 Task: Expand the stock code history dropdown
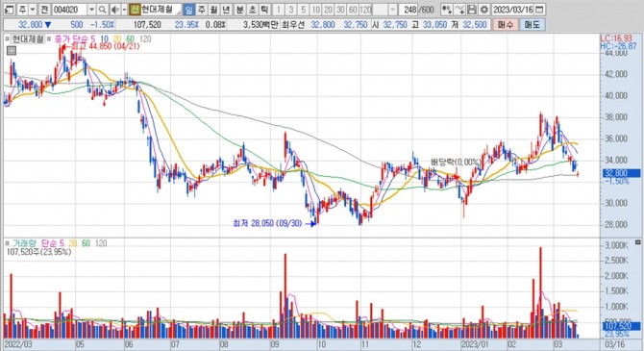pyautogui.click(x=91, y=10)
